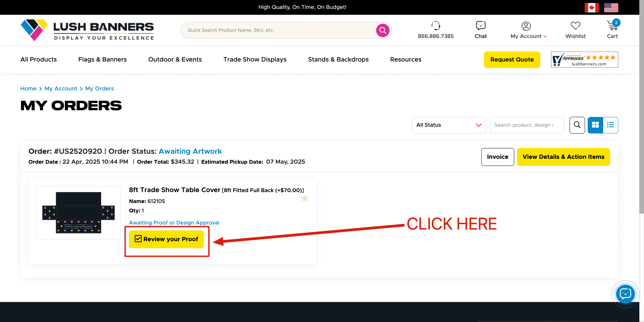Screen dimensions: 644x322
Task: Expand the All Status dropdown
Action: click(x=449, y=125)
